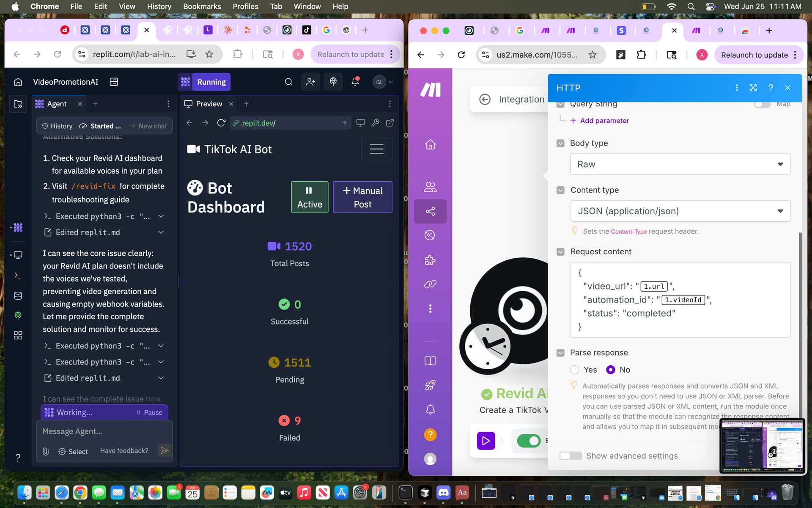The height and width of the screenshot is (508, 812).
Task: Open Bookmarks menu in menu bar
Action: tap(202, 6)
